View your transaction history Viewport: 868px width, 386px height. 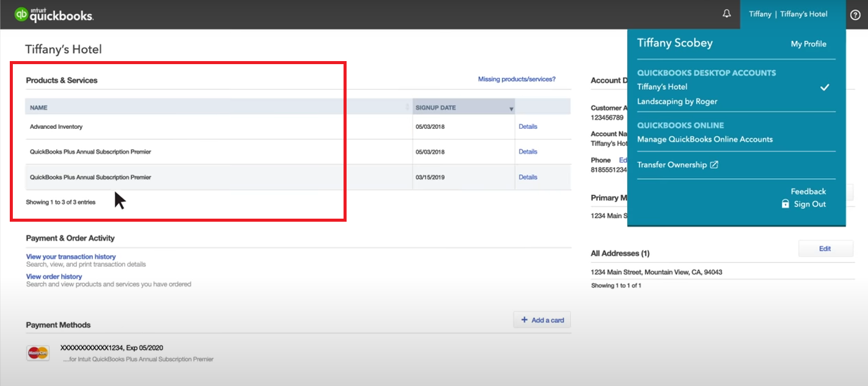pyautogui.click(x=70, y=256)
